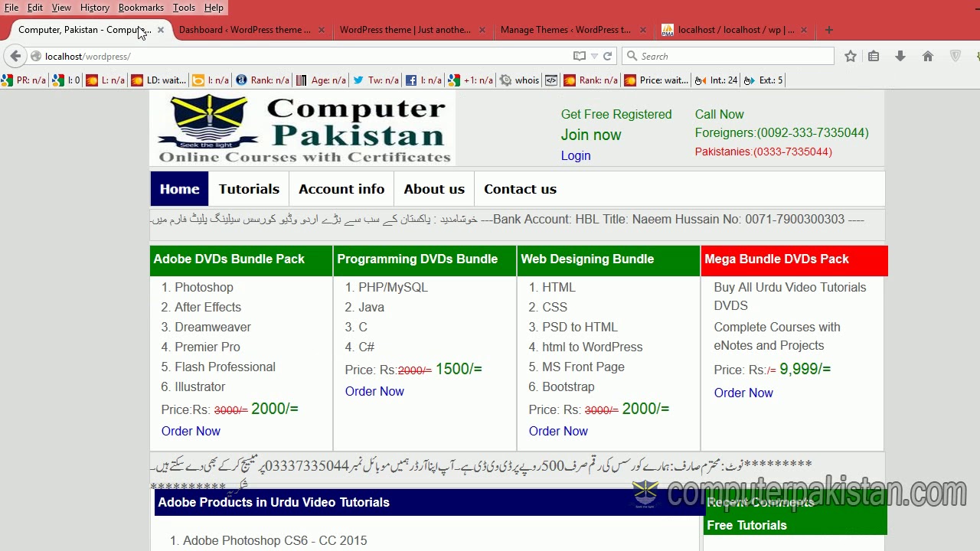
Task: Click the Get Free Registered text
Action: coord(616,114)
